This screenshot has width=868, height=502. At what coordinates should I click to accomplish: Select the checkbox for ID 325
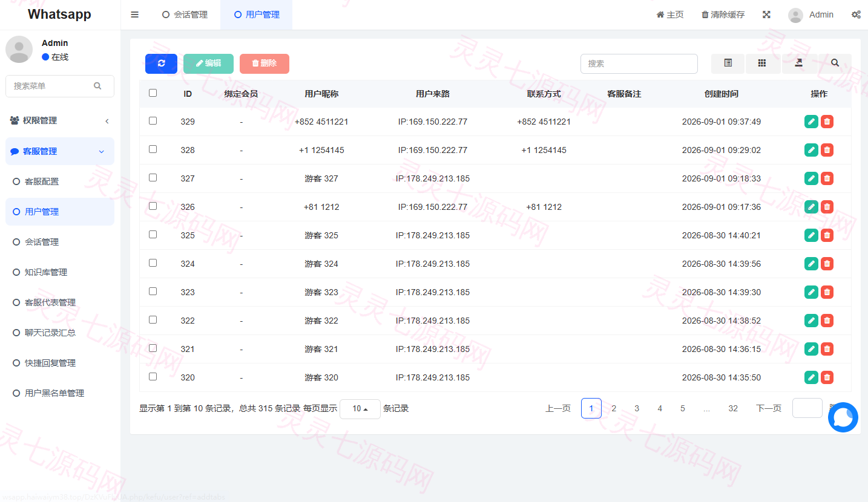(153, 235)
